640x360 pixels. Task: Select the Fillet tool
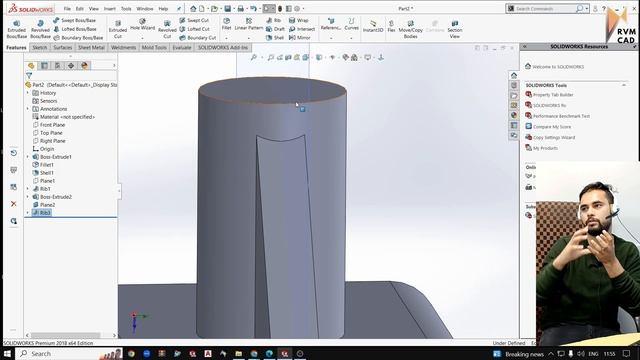227,24
